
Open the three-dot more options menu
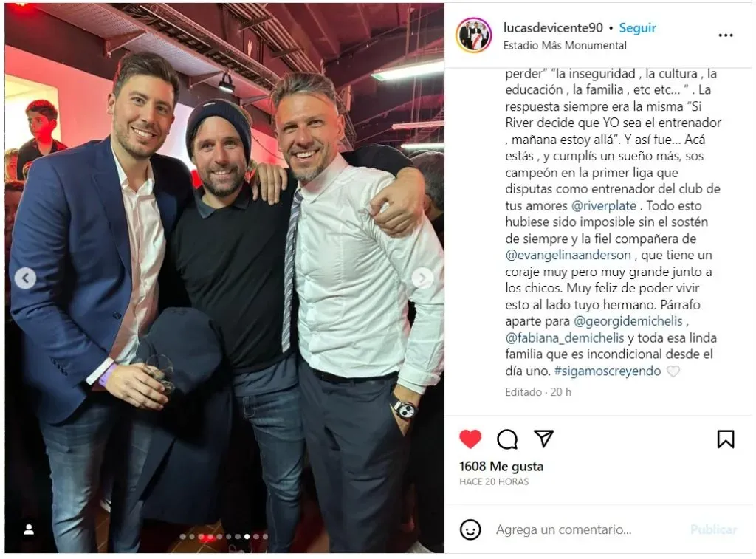pyautogui.click(x=726, y=35)
